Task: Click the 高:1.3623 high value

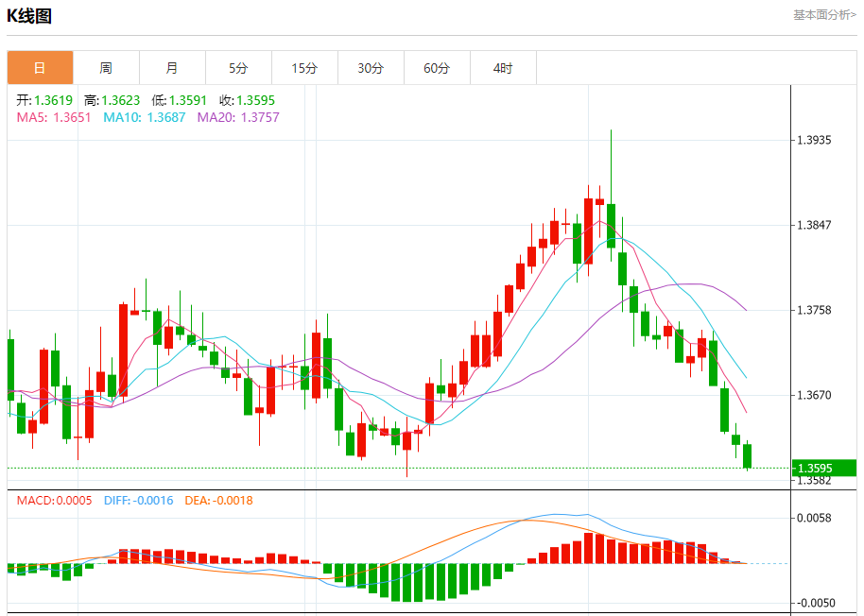Action: 112,100
